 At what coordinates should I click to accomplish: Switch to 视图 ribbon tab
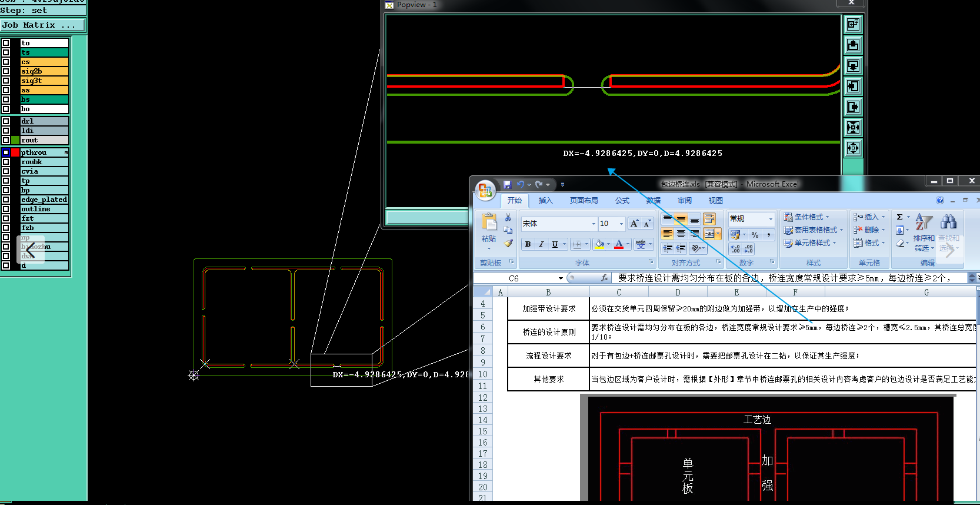point(716,201)
